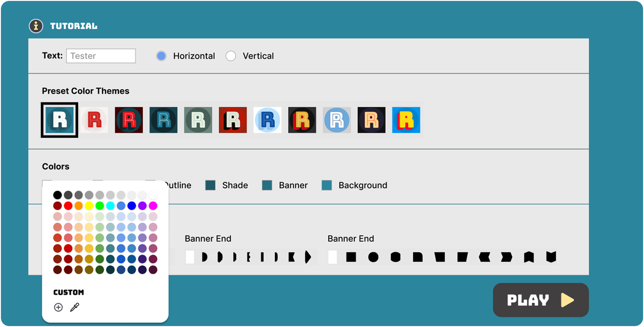Pick the eyedropper tool under Custom

(x=75, y=307)
